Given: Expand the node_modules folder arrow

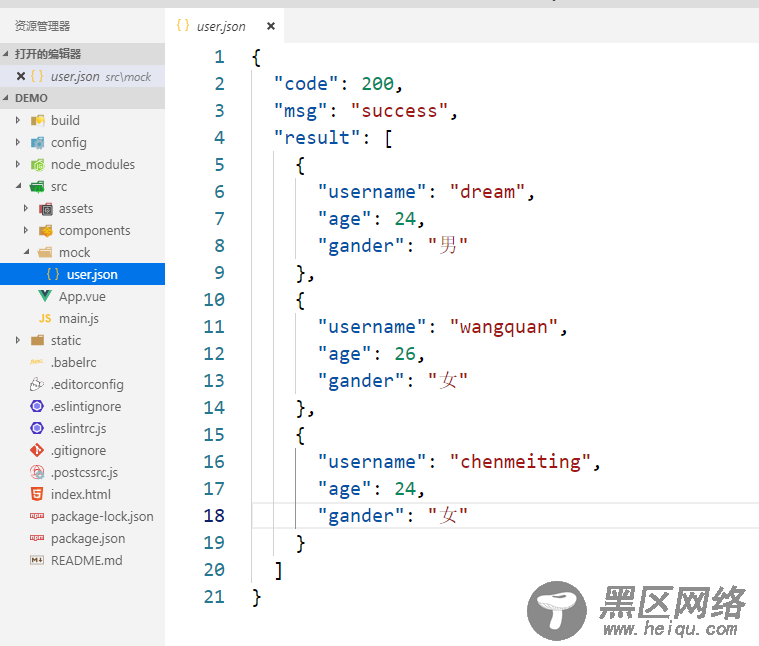Looking at the screenshot, I should pos(18,164).
